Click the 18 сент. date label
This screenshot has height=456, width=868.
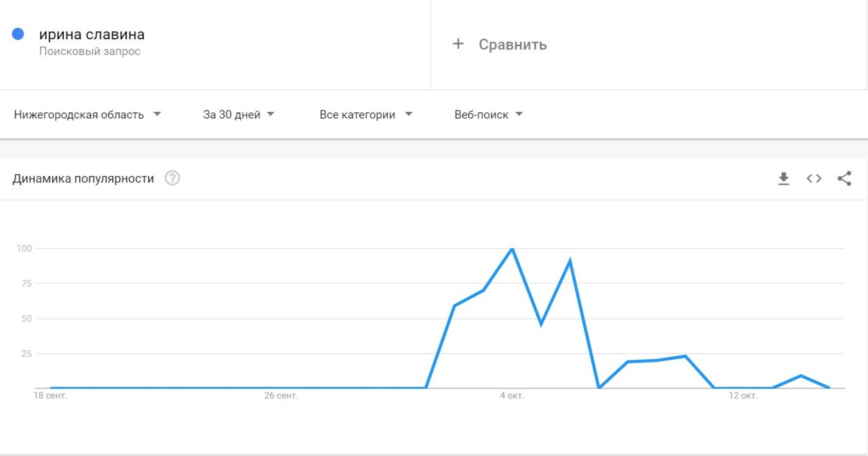pyautogui.click(x=51, y=396)
